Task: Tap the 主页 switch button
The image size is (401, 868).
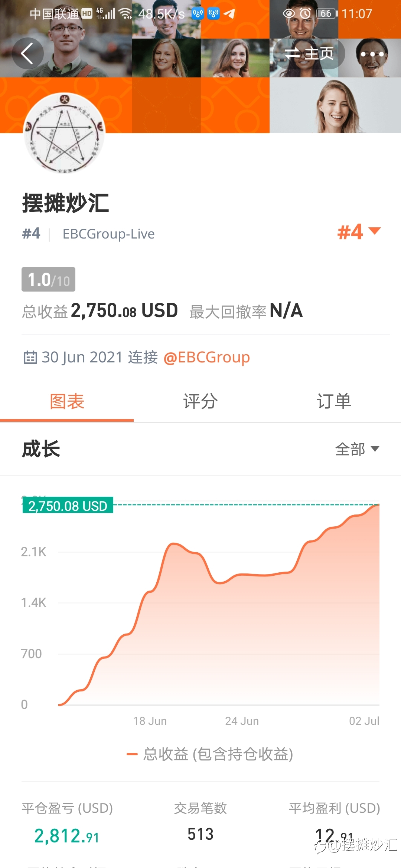Action: coord(309,54)
